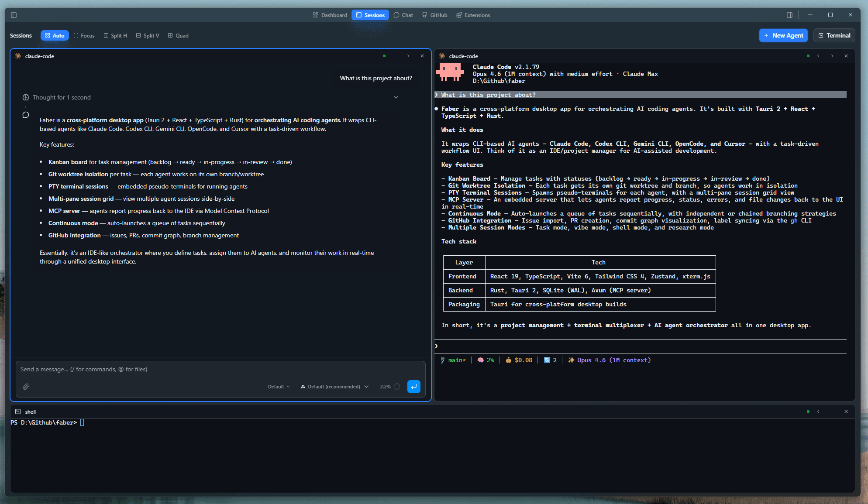868x504 pixels.
Task: Click the Opus 4.6 (1M context) status entry
Action: [610, 360]
